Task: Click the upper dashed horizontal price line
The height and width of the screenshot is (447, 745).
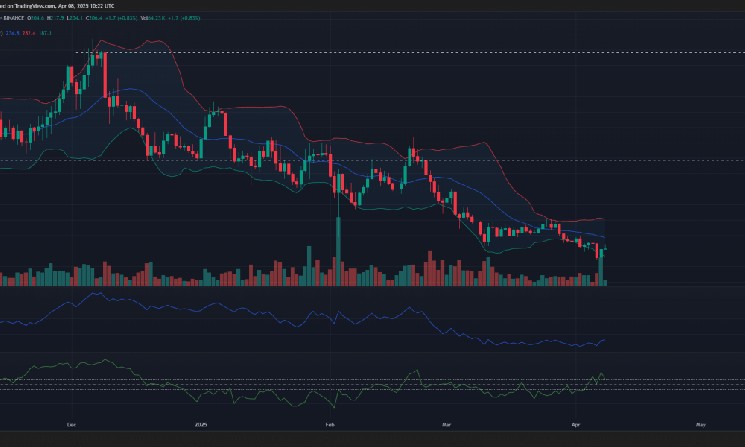Action: pyautogui.click(x=410, y=52)
